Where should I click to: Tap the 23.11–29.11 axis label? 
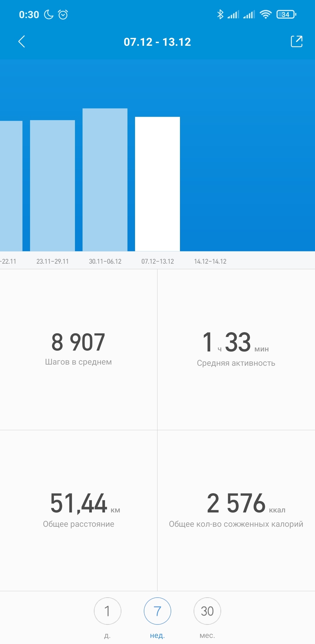pos(52,261)
